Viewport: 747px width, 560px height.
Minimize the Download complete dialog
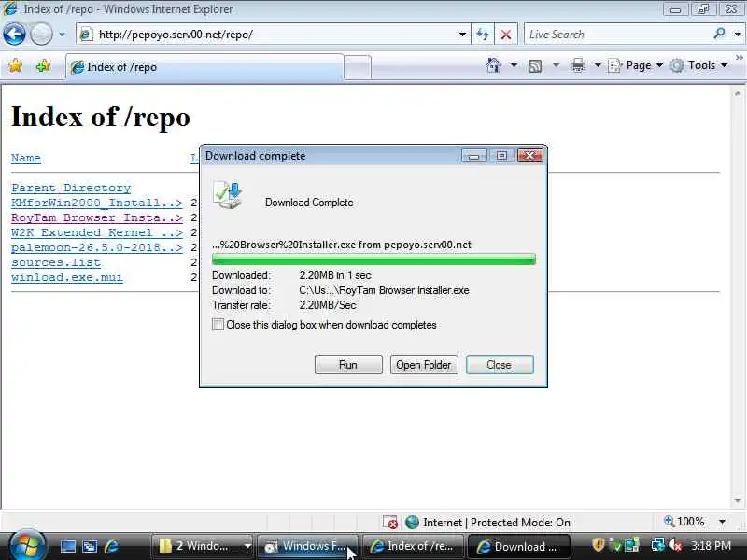[473, 156]
